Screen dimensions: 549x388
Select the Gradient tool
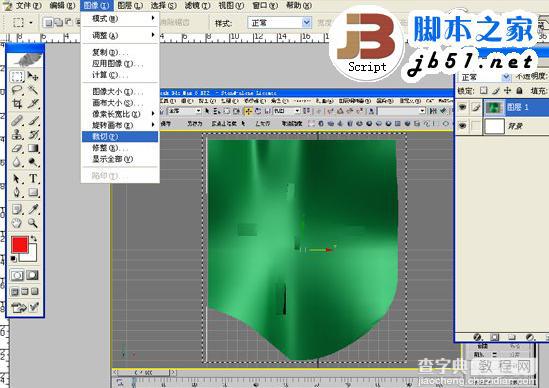click(x=33, y=148)
